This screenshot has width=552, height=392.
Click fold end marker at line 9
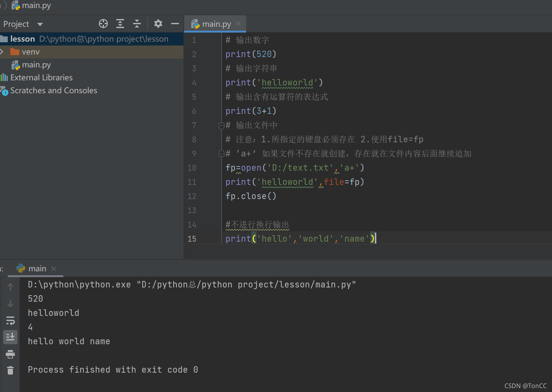click(x=221, y=153)
